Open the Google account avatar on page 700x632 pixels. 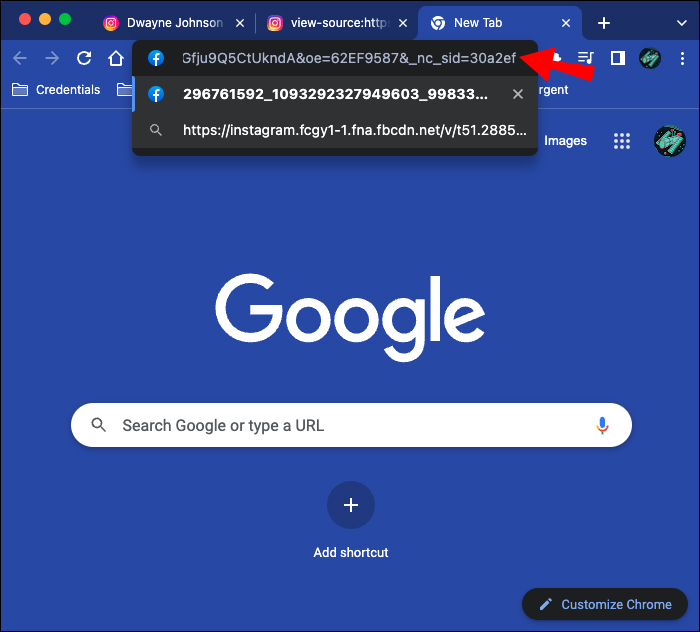coord(669,141)
